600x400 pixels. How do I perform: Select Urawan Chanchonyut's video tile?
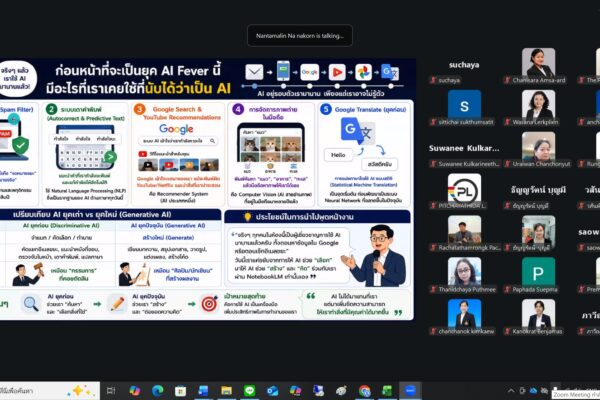click(538, 146)
